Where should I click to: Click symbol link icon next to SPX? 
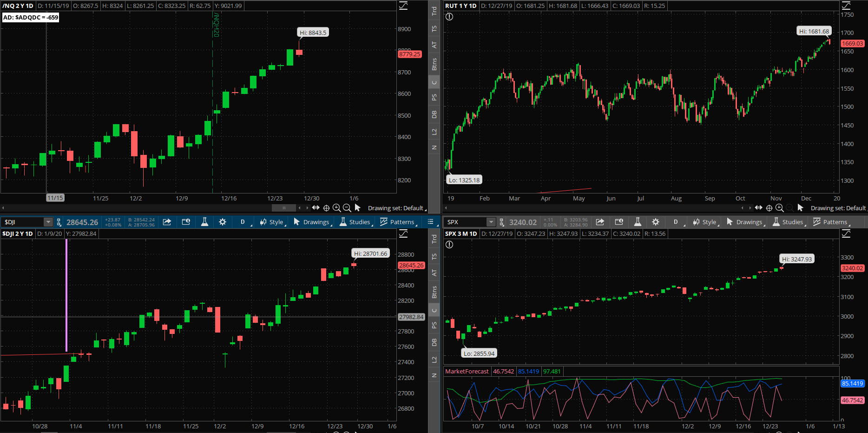point(501,222)
